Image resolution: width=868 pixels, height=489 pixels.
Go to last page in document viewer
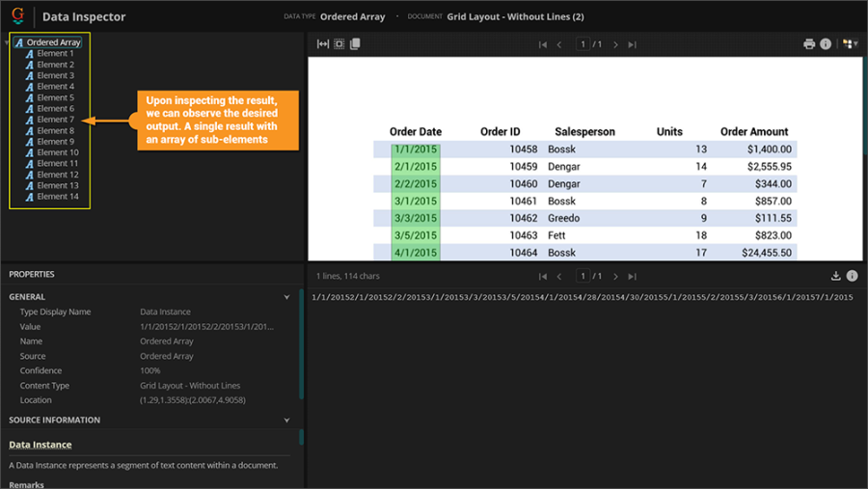pos(633,44)
